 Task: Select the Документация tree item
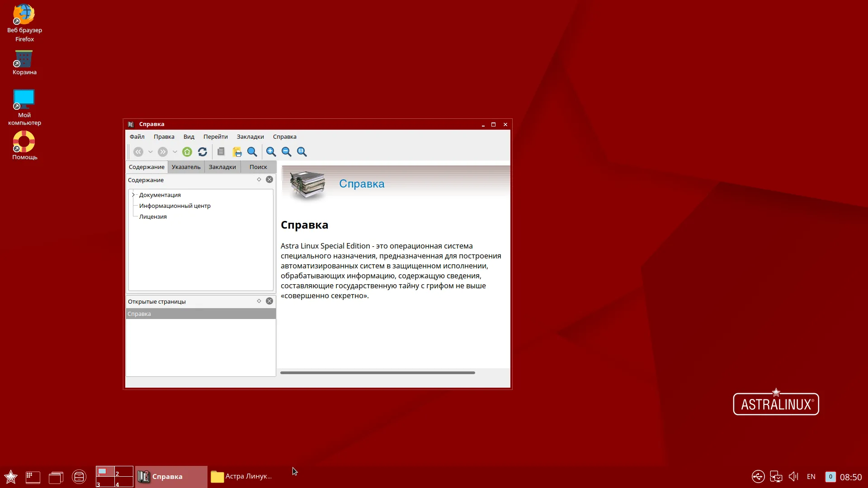160,195
